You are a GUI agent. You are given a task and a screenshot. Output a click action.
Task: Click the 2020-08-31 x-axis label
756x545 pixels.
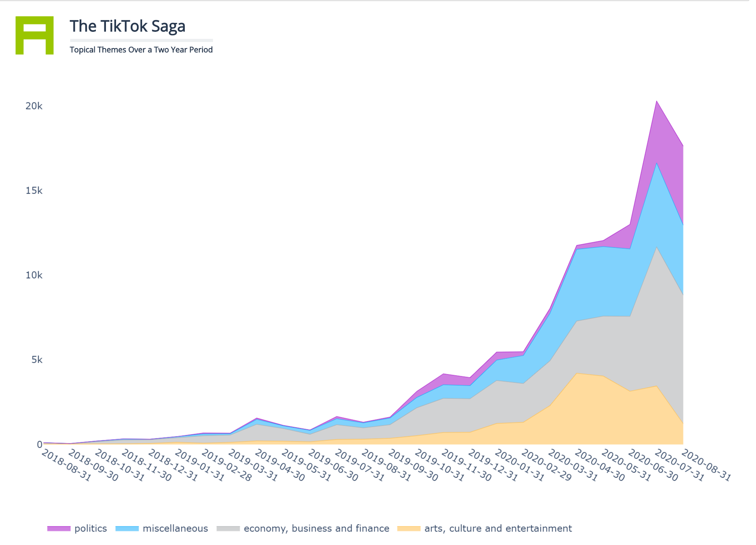click(x=706, y=465)
